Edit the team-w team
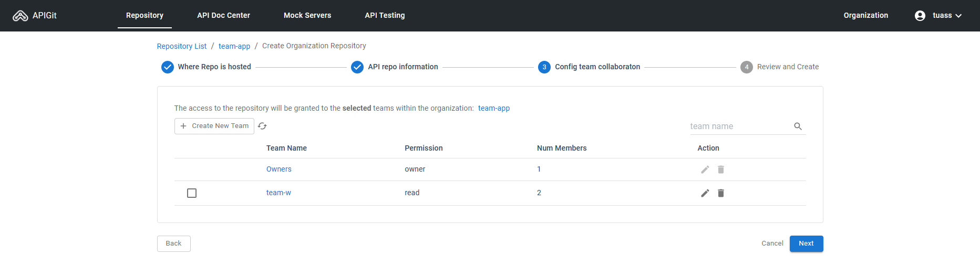980x265 pixels. pyautogui.click(x=705, y=193)
